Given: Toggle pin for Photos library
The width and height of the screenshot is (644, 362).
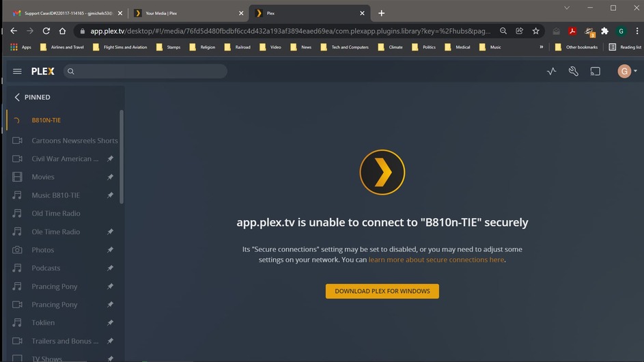Looking at the screenshot, I should pos(110,250).
